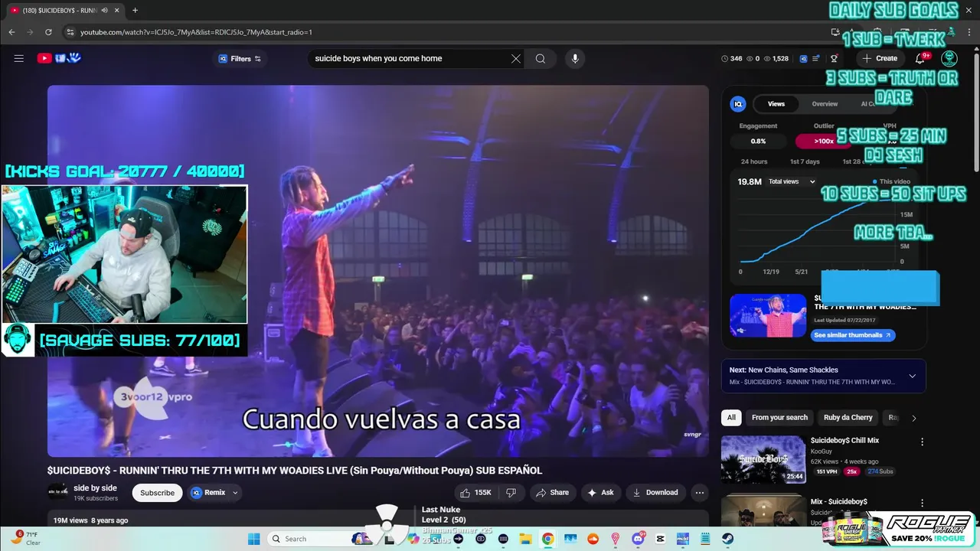The image size is (980, 551).
Task: Open SoundCloud from the taskbar
Action: coord(593,539)
